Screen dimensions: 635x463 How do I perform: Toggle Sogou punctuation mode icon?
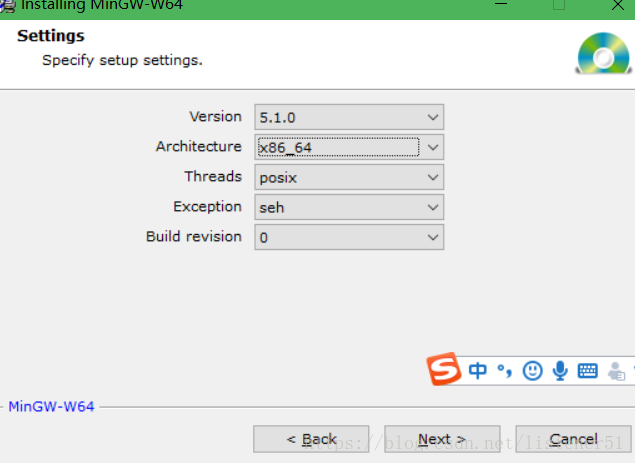505,371
